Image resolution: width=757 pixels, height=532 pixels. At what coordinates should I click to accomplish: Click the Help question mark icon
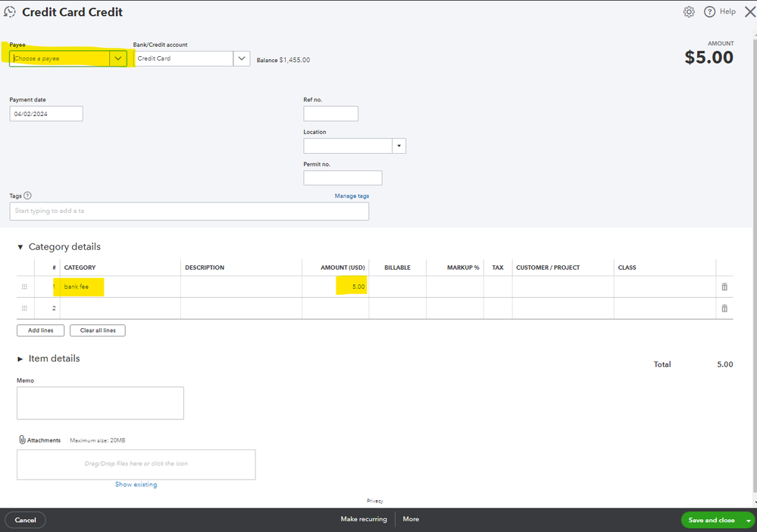tap(709, 11)
